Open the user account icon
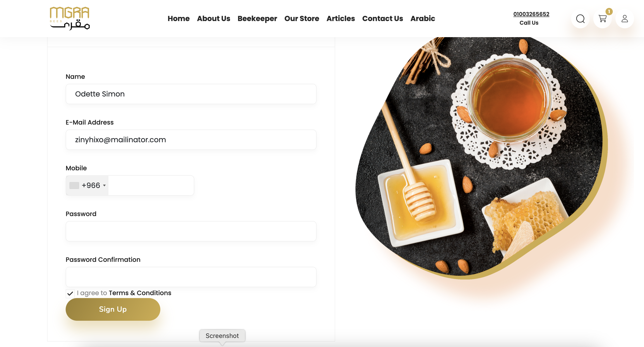644x347 pixels. tap(625, 19)
